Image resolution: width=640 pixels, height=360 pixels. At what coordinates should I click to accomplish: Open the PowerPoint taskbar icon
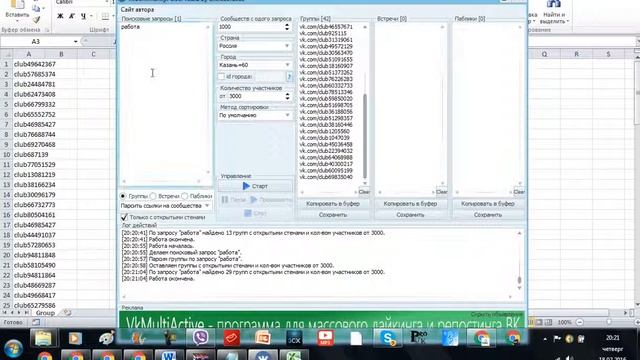(x=263, y=338)
